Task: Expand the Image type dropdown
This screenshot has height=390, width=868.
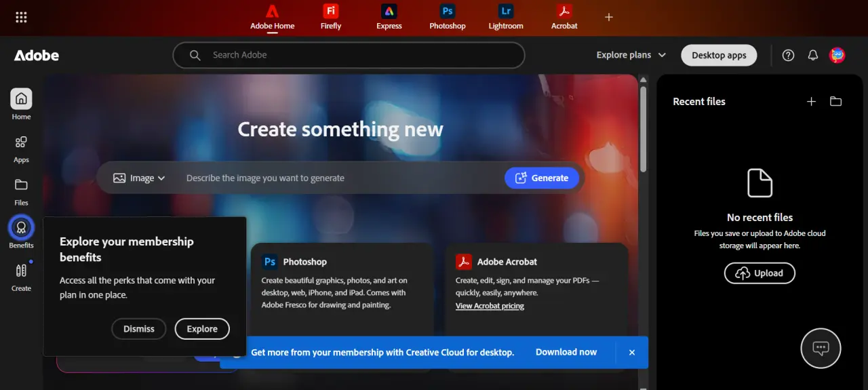Action: point(139,178)
